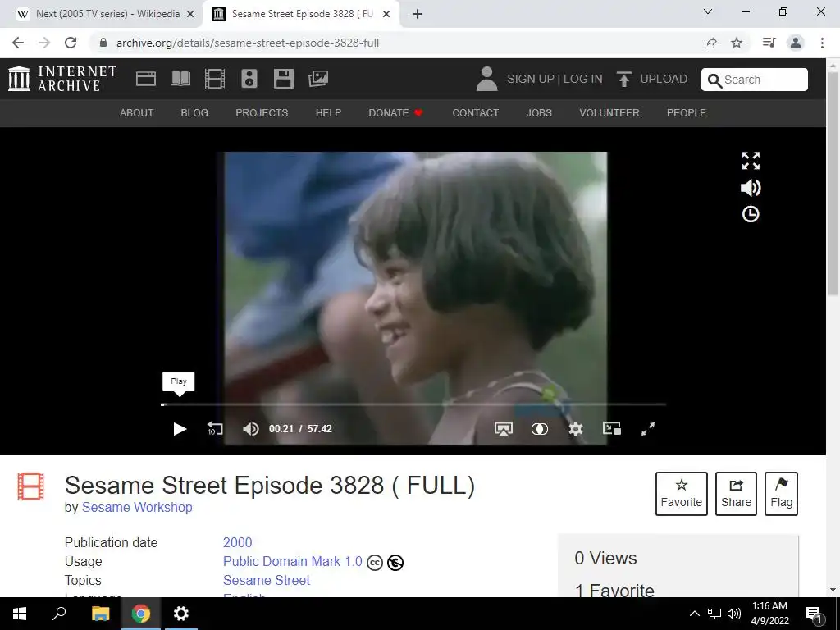Open the Public Domain Mark 1.0 link
Image resolution: width=840 pixels, height=630 pixels.
pyautogui.click(x=293, y=561)
